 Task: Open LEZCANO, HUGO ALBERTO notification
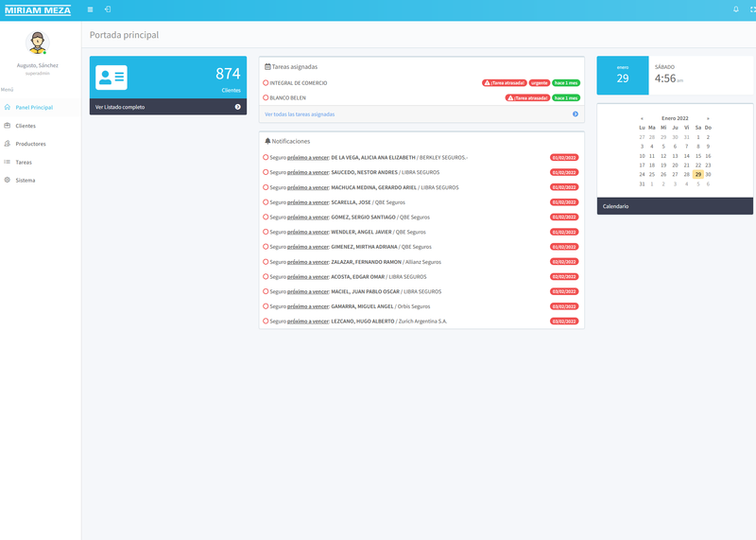pos(358,322)
